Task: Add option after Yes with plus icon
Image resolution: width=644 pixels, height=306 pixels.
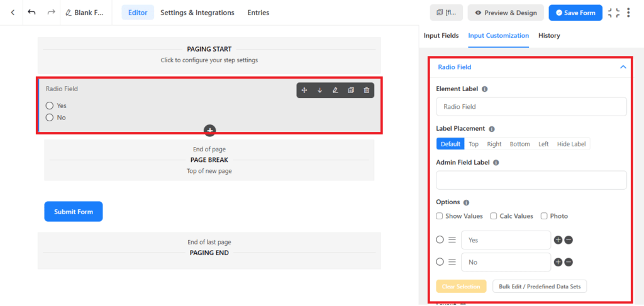Action: pos(558,240)
